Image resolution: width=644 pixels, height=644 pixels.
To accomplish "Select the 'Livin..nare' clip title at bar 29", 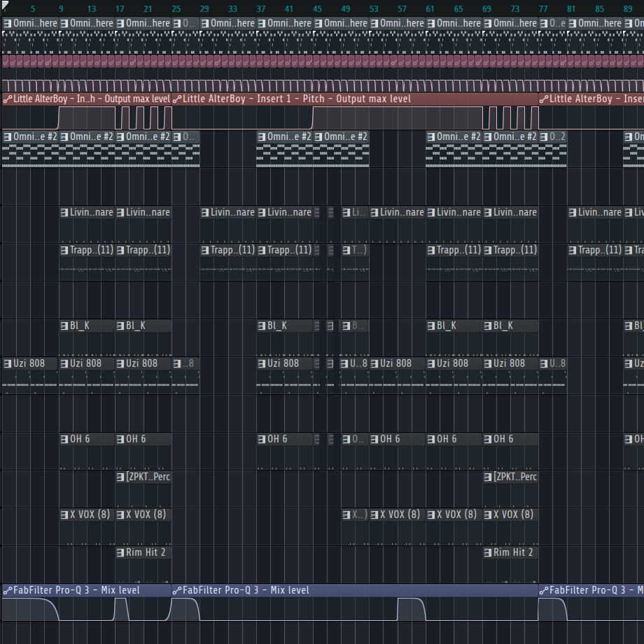I will click(x=233, y=212).
